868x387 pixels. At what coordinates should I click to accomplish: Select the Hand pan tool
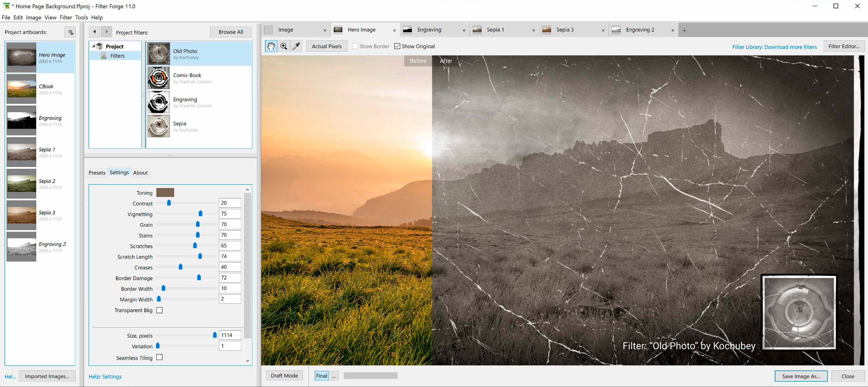(271, 46)
